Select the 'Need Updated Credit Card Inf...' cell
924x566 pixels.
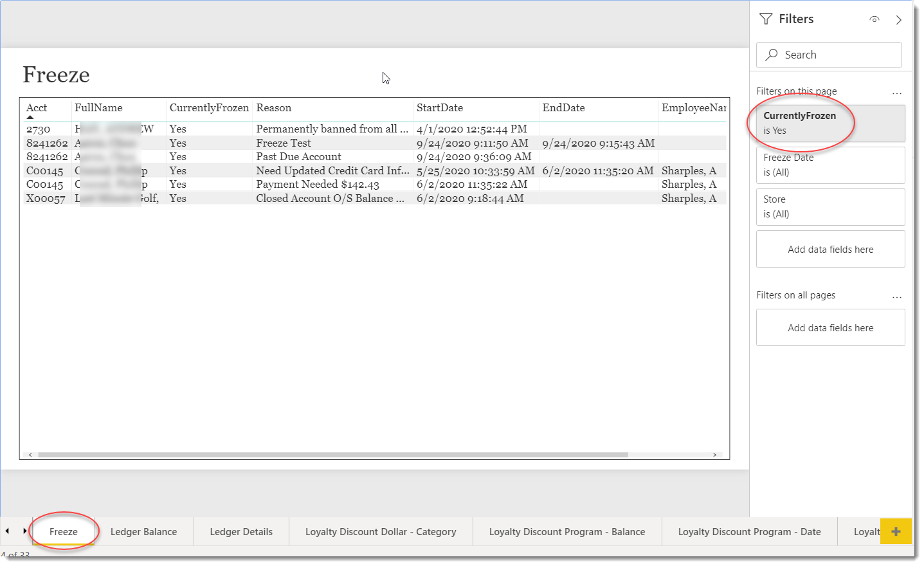(332, 171)
